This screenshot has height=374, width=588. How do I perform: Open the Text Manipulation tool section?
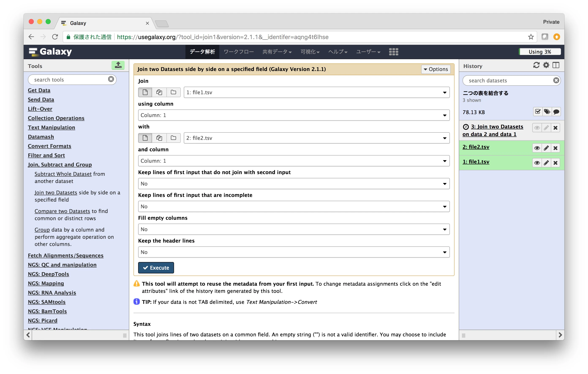pyautogui.click(x=51, y=127)
